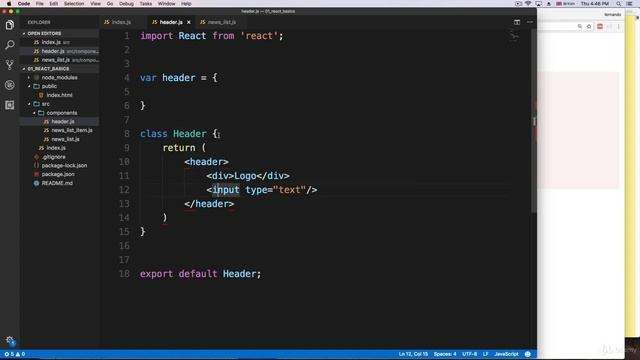
Task: Click the errors and warnings status indicator
Action: [15, 354]
